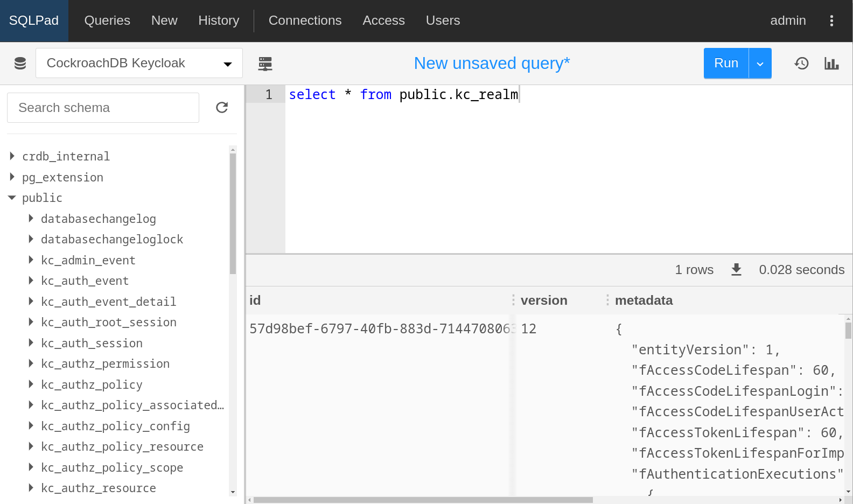Refresh the schema list

click(x=222, y=108)
